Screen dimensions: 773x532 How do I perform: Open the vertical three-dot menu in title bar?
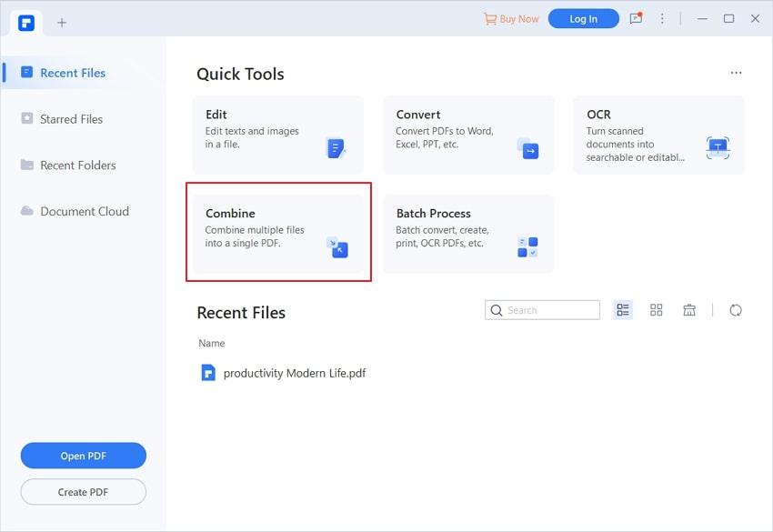coord(662,19)
